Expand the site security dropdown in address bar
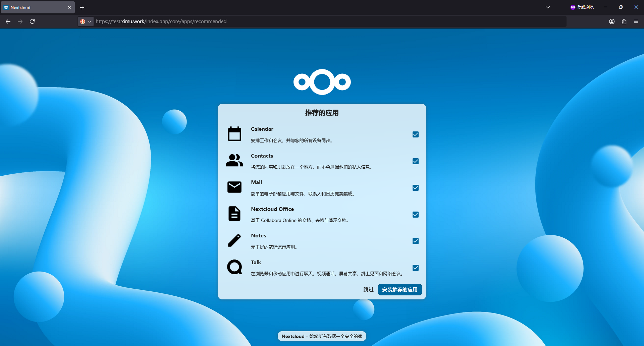 [86, 21]
